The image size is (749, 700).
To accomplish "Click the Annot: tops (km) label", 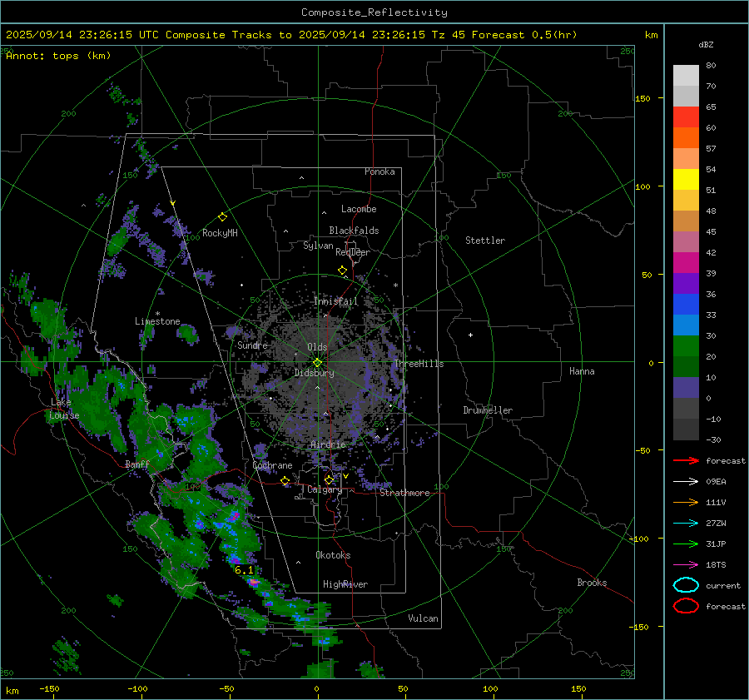I will click(x=58, y=56).
